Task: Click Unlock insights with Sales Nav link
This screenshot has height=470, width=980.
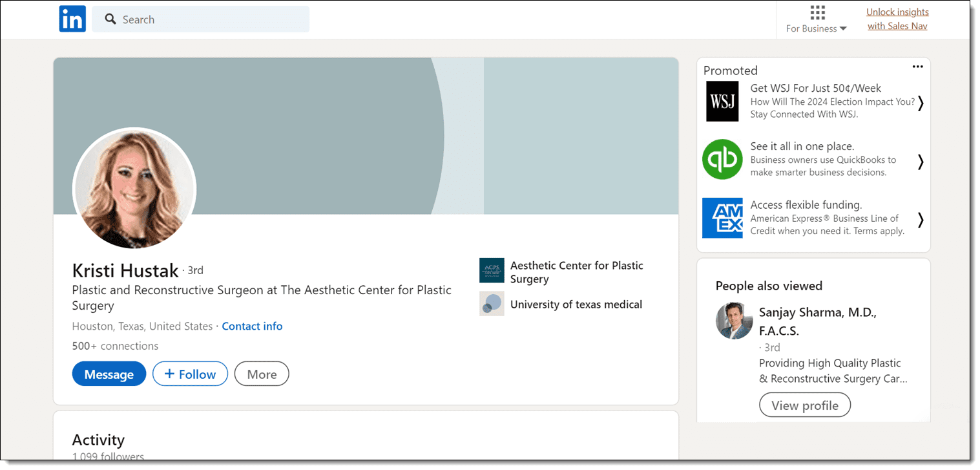Action: [897, 19]
